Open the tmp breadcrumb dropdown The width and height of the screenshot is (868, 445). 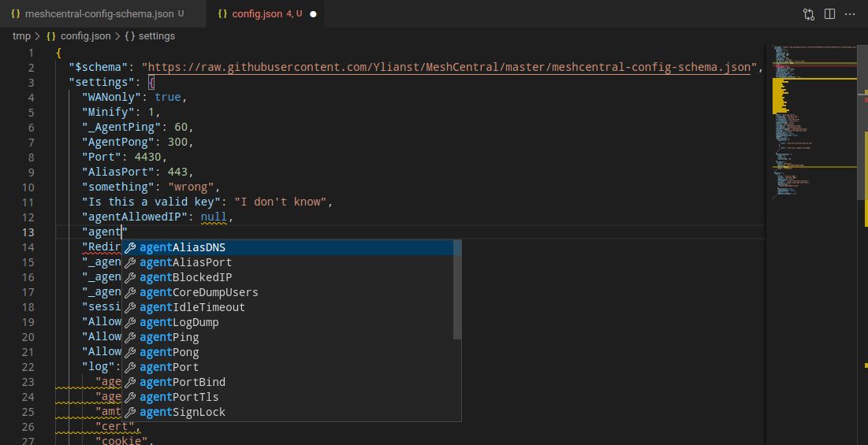[21, 36]
